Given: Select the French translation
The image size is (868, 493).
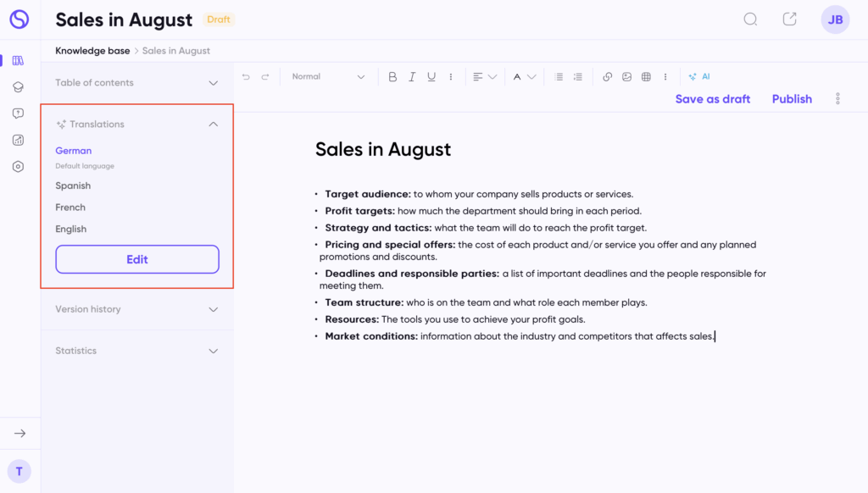Looking at the screenshot, I should pyautogui.click(x=70, y=208).
